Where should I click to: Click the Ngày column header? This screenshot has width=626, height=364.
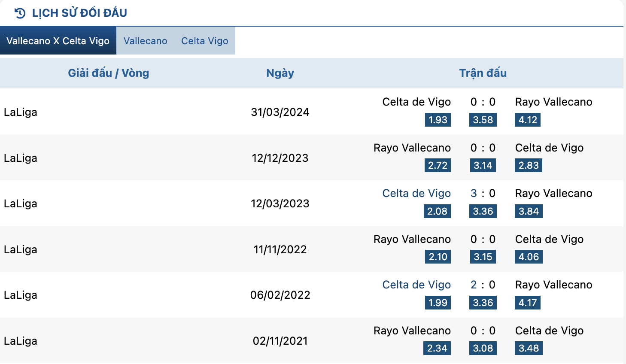pyautogui.click(x=280, y=73)
